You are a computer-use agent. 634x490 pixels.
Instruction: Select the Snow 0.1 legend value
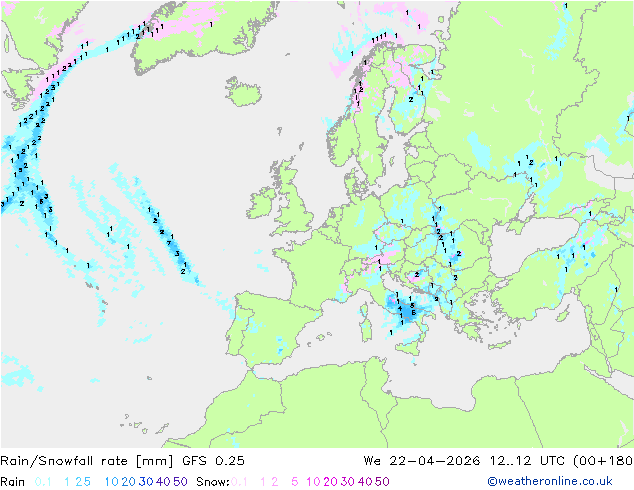point(239,482)
